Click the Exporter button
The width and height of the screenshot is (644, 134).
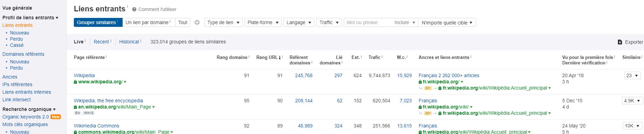[630, 42]
